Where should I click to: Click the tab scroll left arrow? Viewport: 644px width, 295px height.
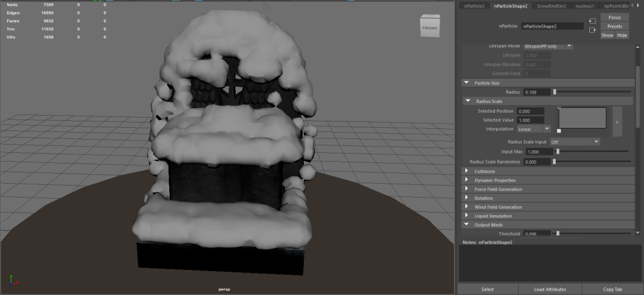633,6
